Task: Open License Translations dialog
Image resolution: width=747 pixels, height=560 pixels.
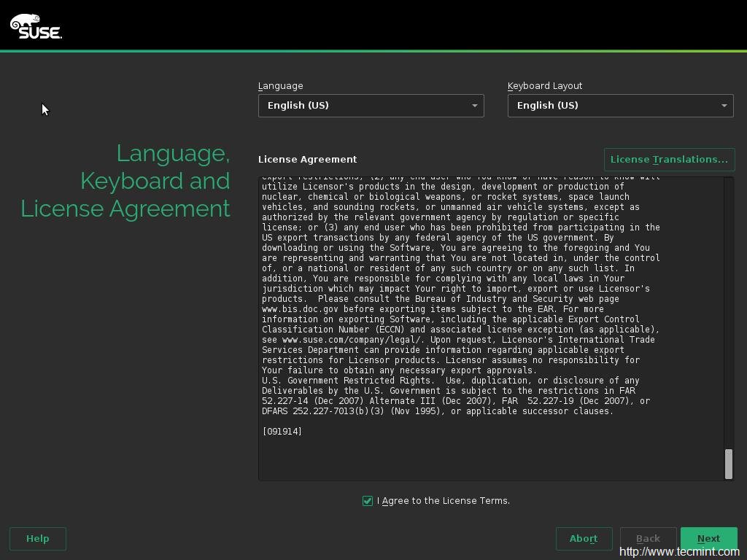Action: pyautogui.click(x=669, y=159)
